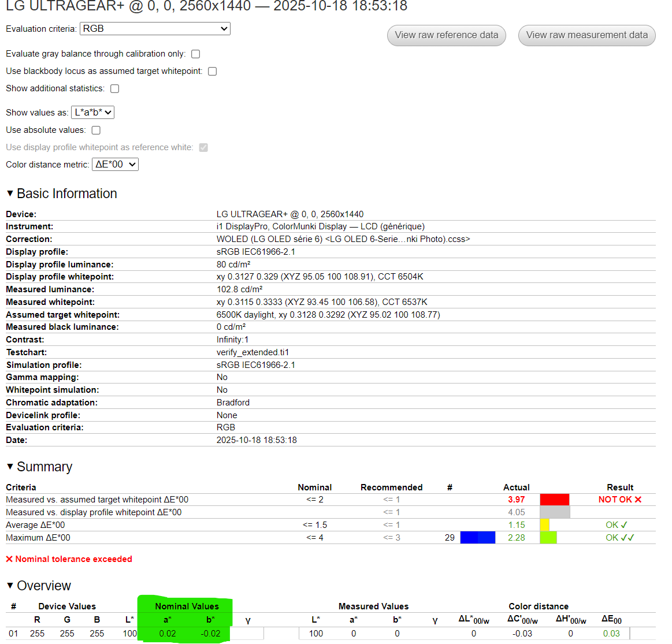Screen dimensions: 672x644
Task: Click the Date value 2025-10-18 18:53:18
Action: pos(257,441)
